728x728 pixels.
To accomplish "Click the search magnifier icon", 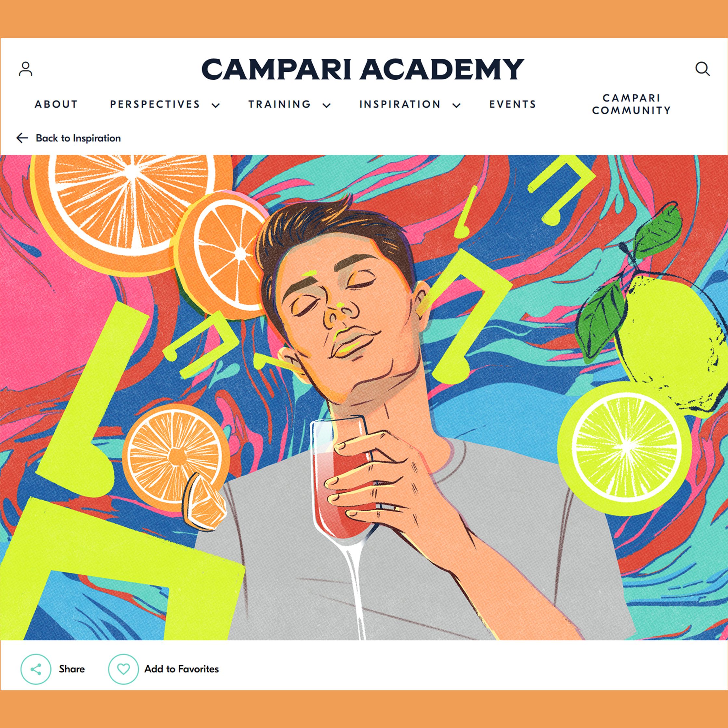I will (x=702, y=69).
